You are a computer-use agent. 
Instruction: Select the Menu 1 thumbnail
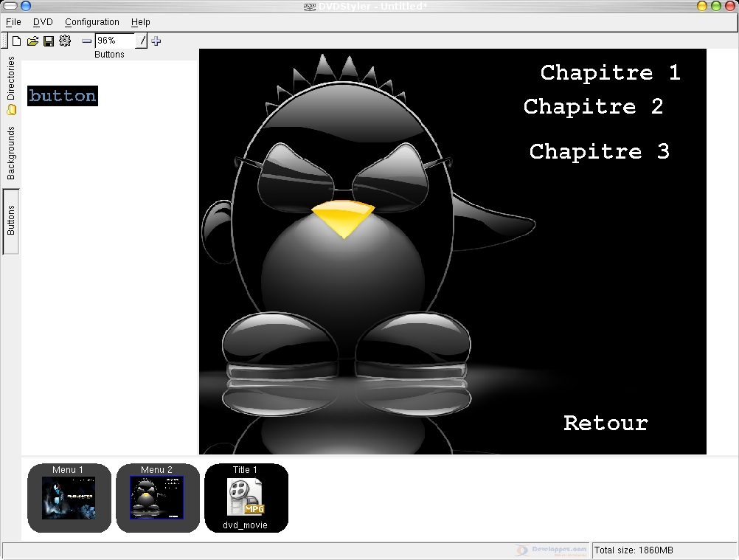point(69,497)
